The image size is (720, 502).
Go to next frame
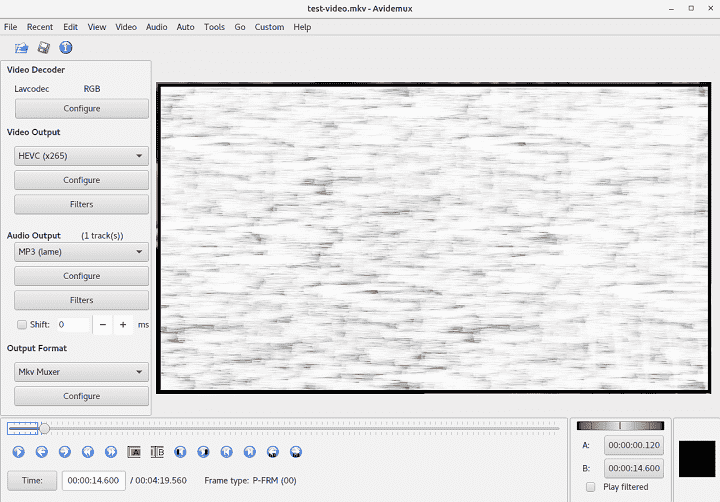[x=65, y=452]
